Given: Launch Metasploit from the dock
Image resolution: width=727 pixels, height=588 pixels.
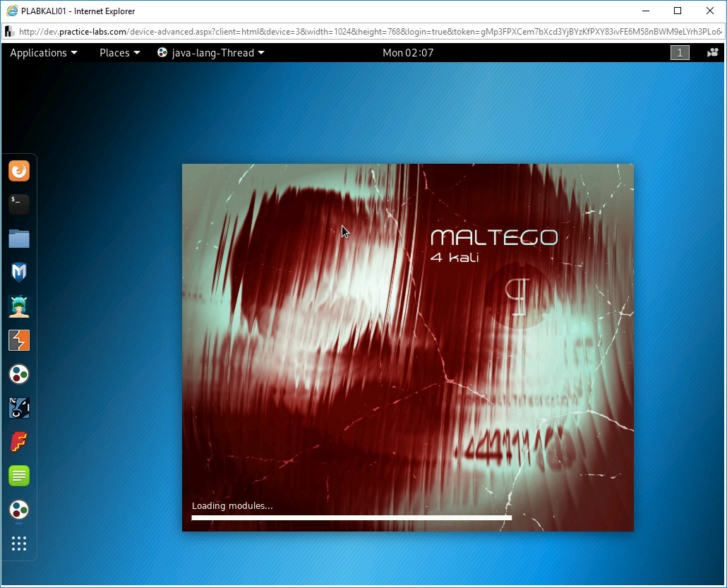Looking at the screenshot, I should coord(19,272).
